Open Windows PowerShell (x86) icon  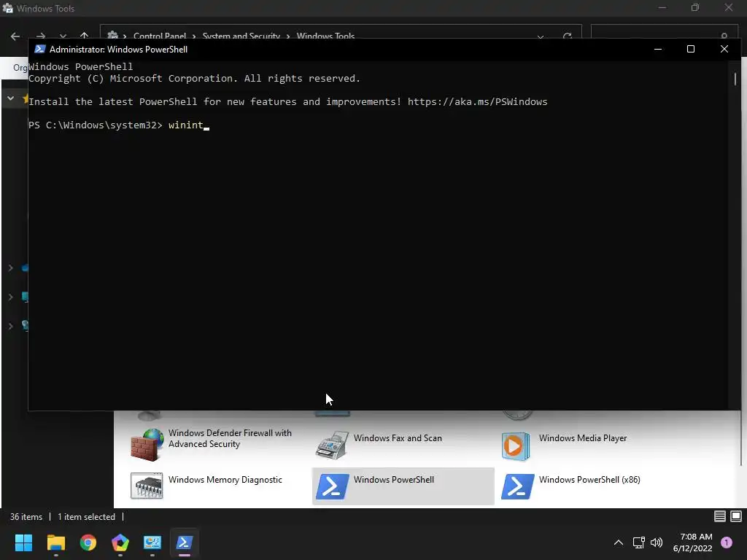coord(517,486)
